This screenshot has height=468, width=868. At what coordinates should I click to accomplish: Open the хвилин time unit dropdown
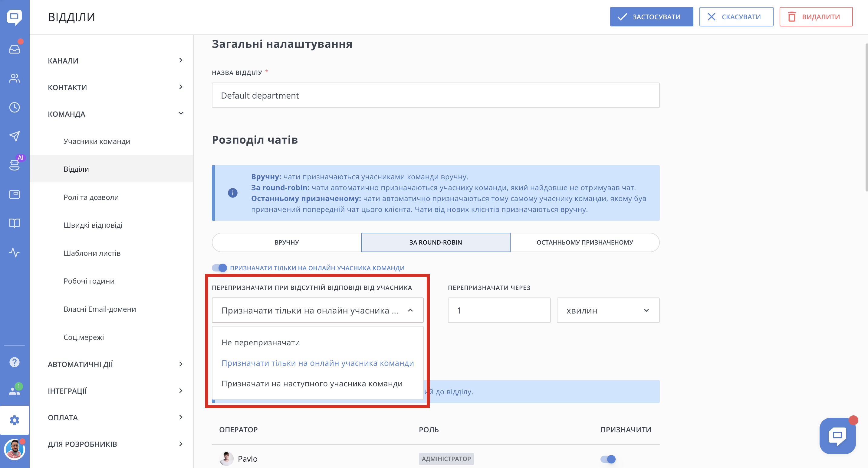tap(608, 310)
